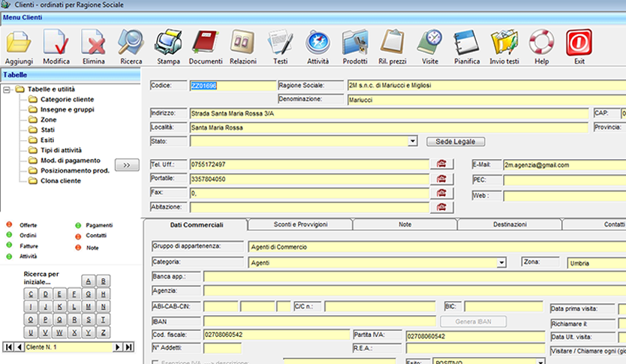The width and height of the screenshot is (626, 364).
Task: Open the Relazioni tool
Action: pyautogui.click(x=242, y=42)
